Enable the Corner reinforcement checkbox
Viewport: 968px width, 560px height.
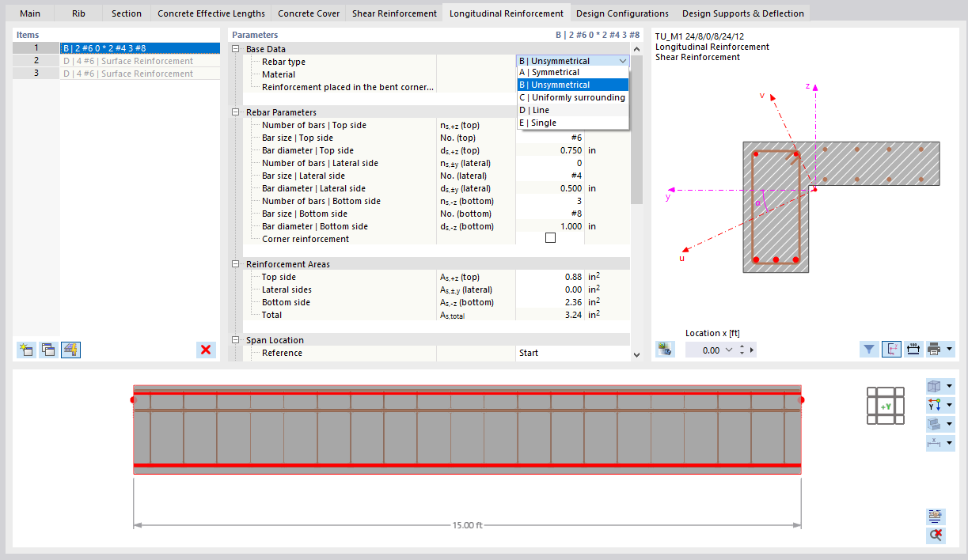pyautogui.click(x=550, y=236)
